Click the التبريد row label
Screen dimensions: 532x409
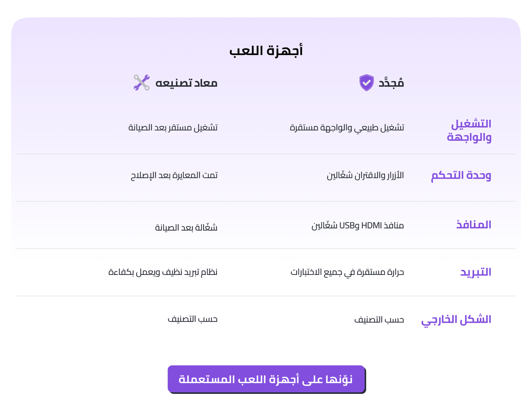point(476,272)
